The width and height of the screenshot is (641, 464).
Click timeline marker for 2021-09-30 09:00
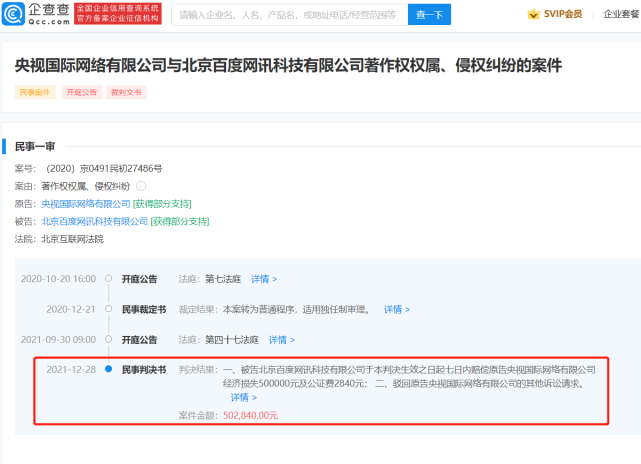coord(108,339)
